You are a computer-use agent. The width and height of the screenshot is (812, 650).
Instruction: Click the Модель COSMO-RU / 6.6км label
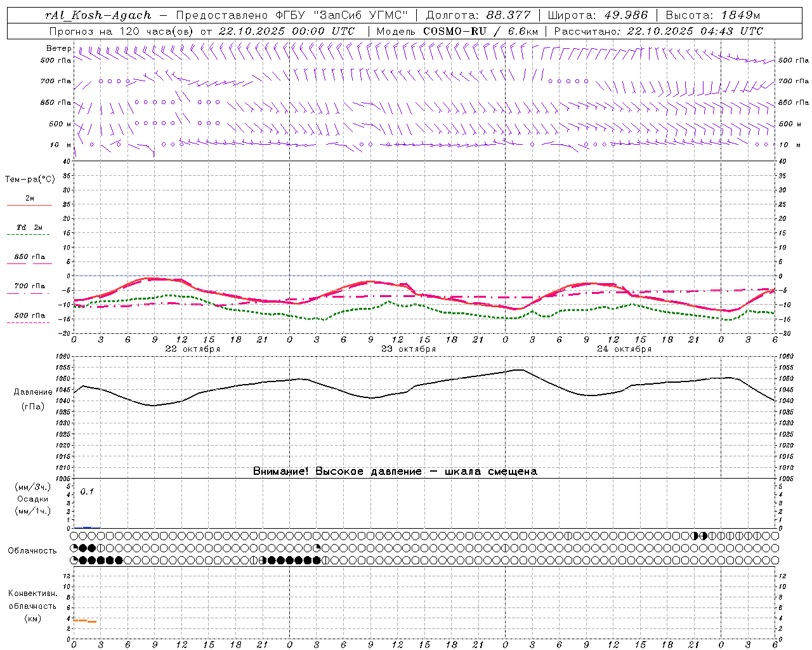coord(457,31)
